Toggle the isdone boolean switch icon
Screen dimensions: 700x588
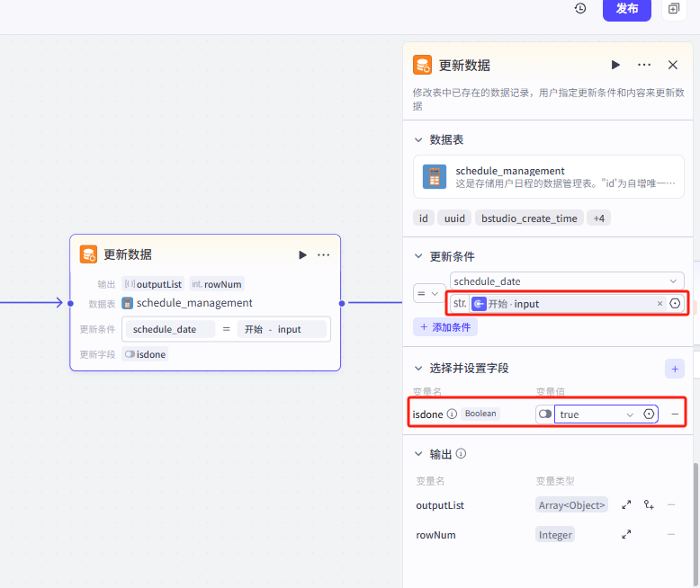point(544,414)
